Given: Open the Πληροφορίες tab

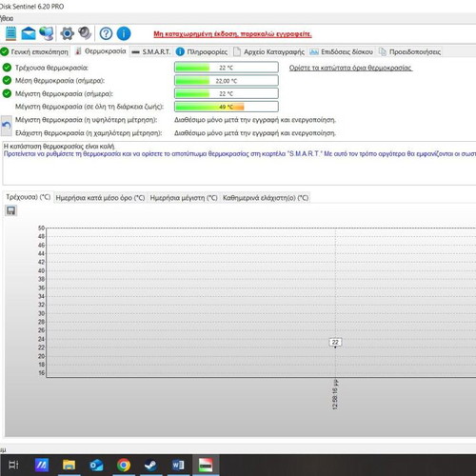Looking at the screenshot, I should [202, 51].
